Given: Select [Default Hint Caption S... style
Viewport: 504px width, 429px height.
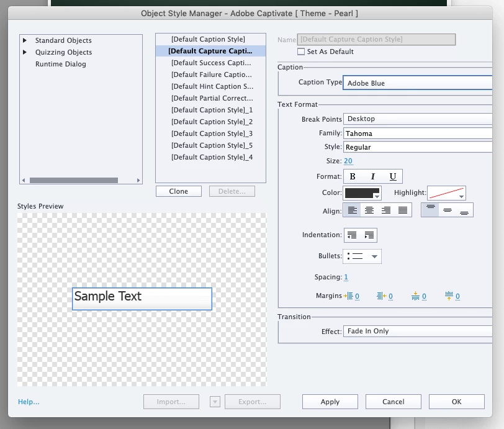Looking at the screenshot, I should (x=210, y=86).
